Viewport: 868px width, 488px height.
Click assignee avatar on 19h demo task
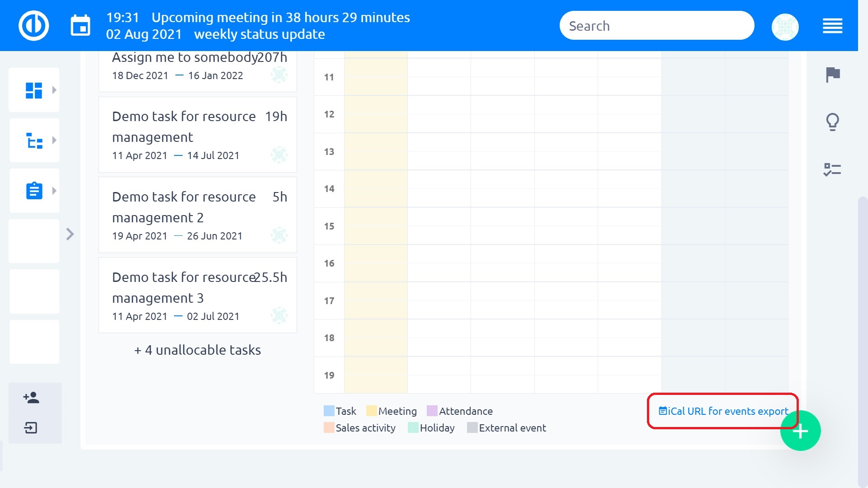click(x=279, y=155)
